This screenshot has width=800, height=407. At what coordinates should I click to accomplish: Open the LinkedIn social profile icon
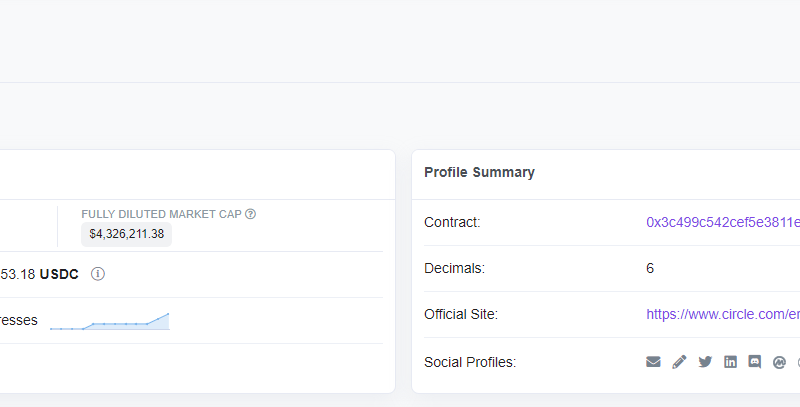[x=730, y=362]
